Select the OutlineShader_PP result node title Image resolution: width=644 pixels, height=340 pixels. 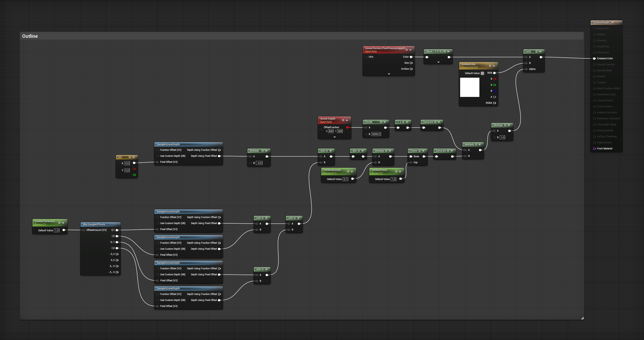[x=603, y=23]
